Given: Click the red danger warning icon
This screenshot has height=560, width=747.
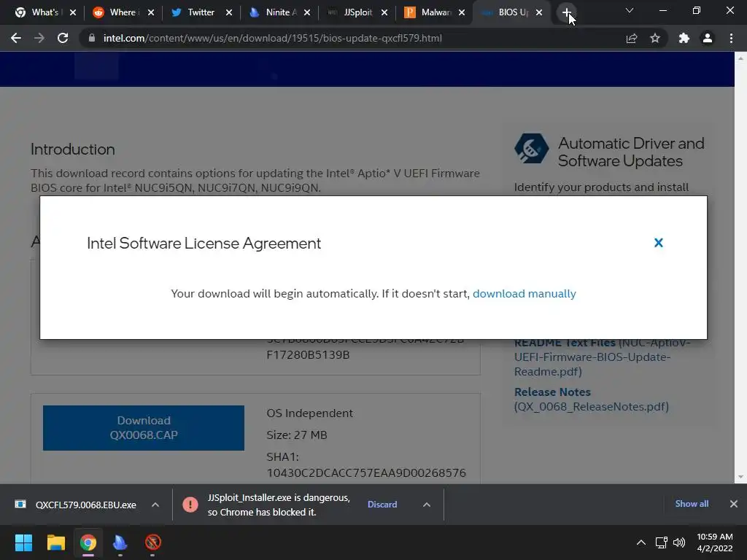Looking at the screenshot, I should (x=190, y=505).
